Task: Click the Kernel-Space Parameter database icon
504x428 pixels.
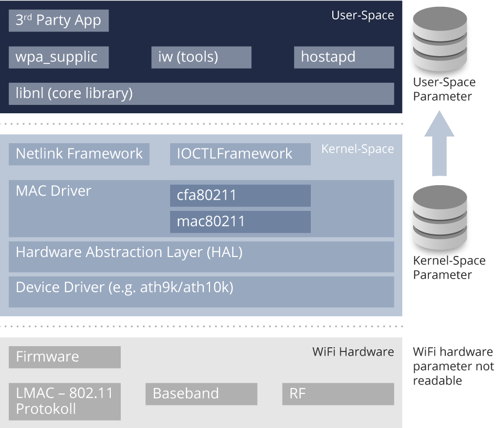Action: tap(440, 218)
